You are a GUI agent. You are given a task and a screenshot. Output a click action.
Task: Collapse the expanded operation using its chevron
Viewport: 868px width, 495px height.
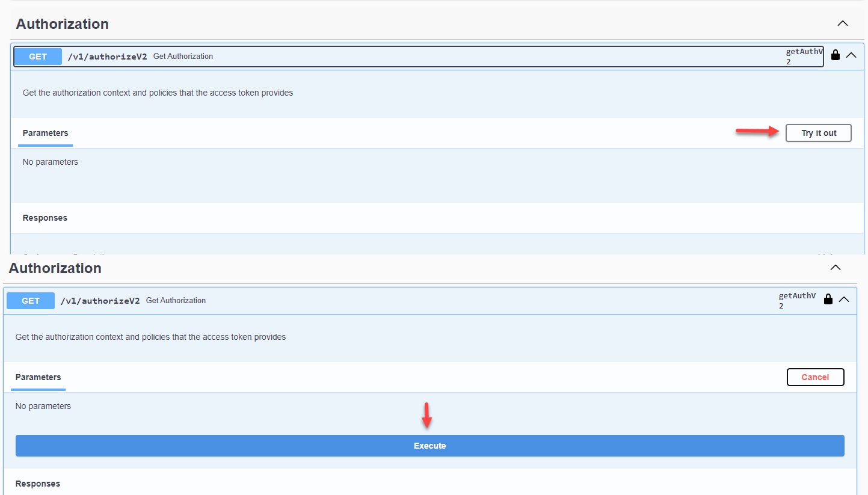coord(845,299)
